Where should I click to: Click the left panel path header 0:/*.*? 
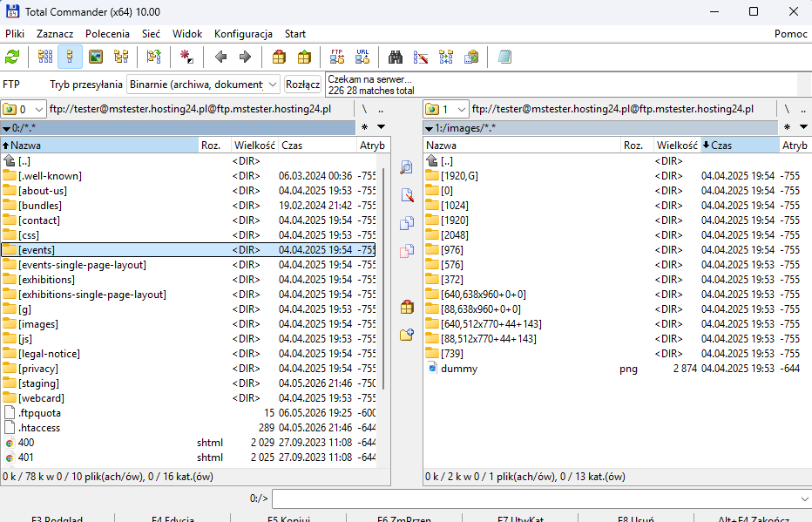pyautogui.click(x=178, y=127)
